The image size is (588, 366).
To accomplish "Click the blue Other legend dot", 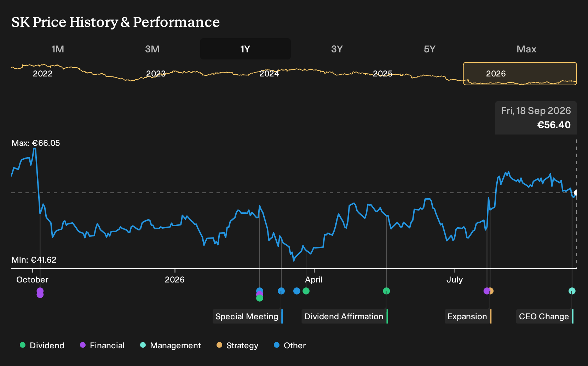I will (x=277, y=345).
